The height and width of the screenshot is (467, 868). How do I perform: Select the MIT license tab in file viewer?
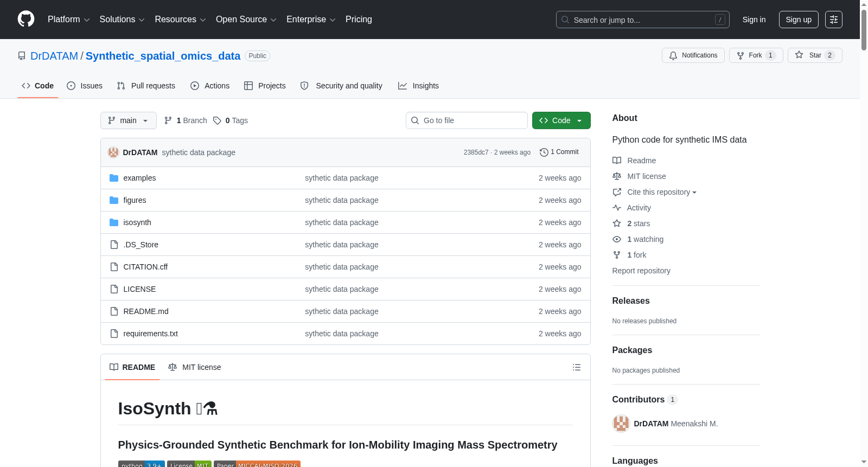coord(195,367)
